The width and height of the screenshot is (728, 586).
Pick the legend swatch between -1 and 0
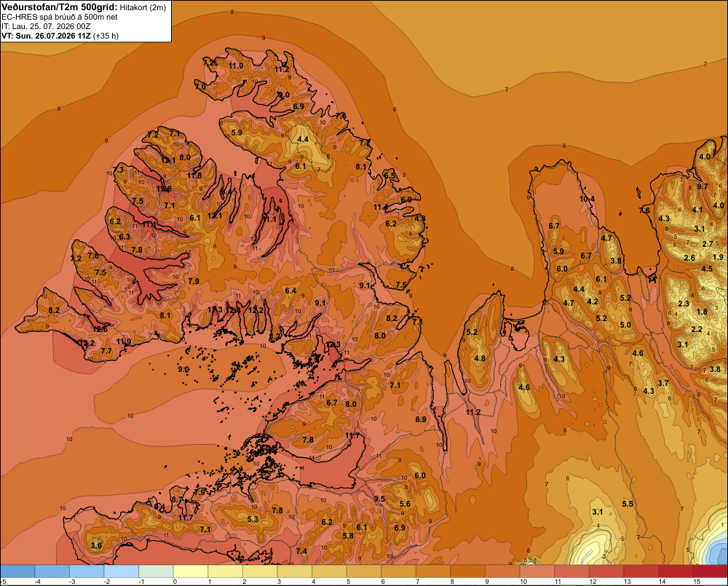coord(156,571)
